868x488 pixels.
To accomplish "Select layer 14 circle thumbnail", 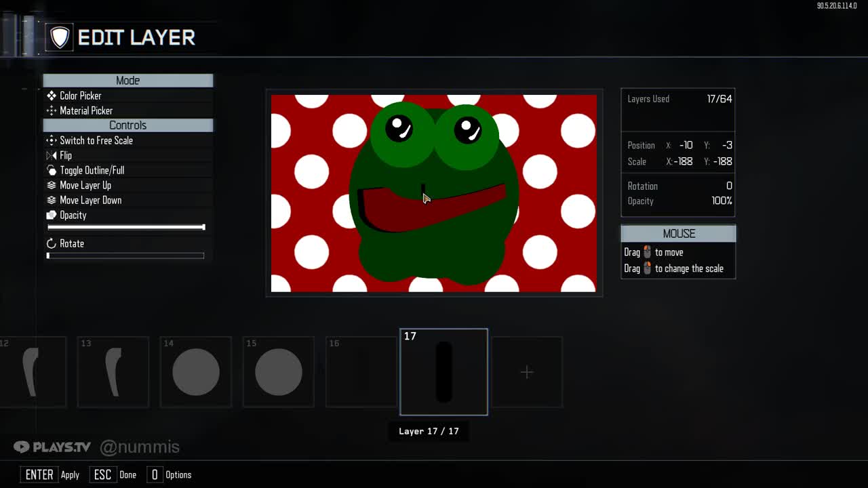I will (x=196, y=372).
